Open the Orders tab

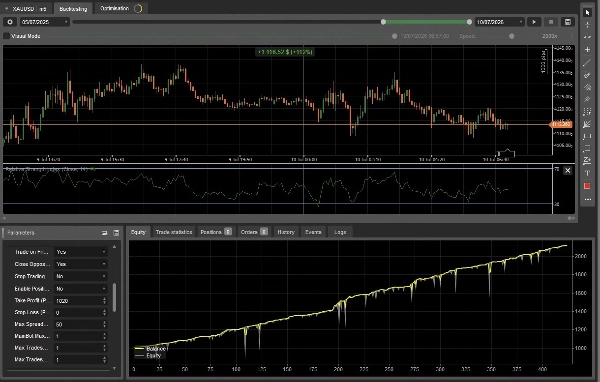(x=254, y=232)
